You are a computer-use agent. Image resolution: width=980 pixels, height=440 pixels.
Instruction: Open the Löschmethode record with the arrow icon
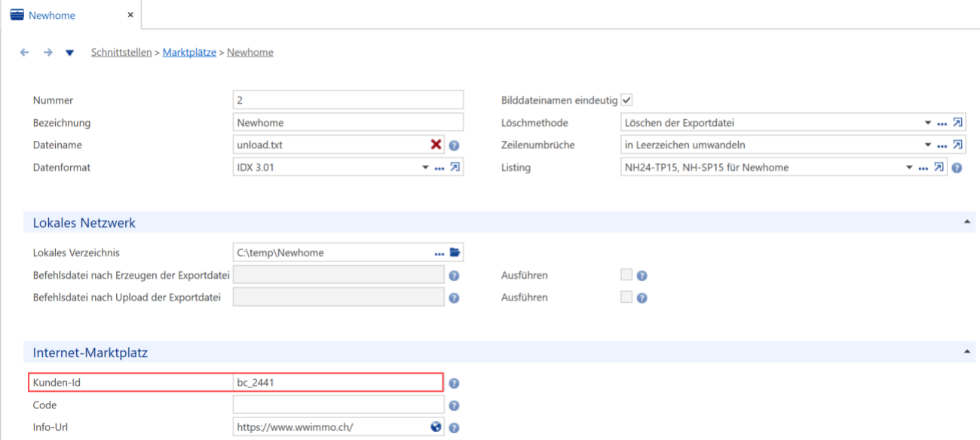957,123
